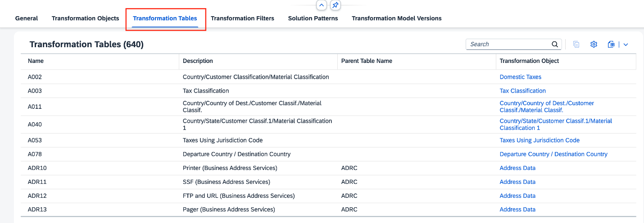Click the copy icon in the table toolbar
This screenshot has height=223, width=644.
point(576,44)
